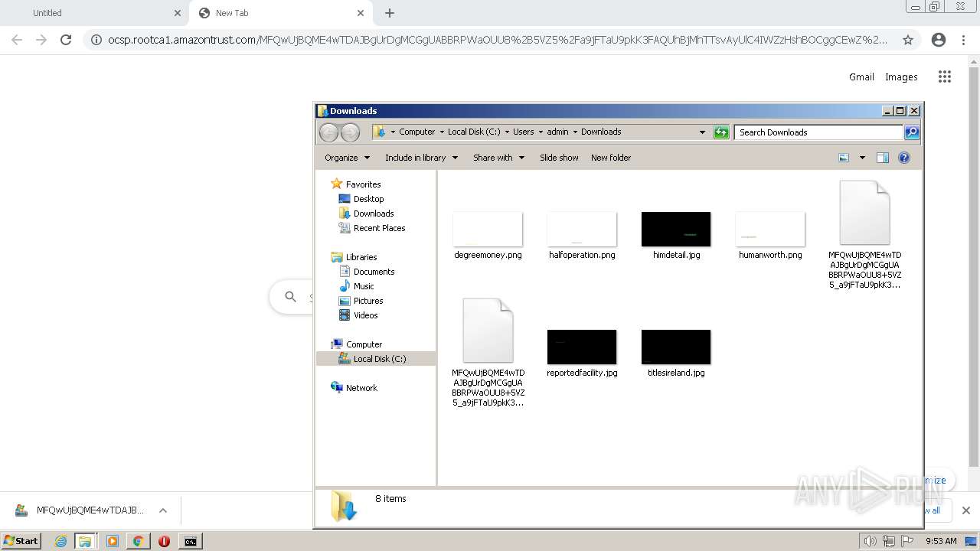Click the Chrome taskbar icon

(x=138, y=541)
